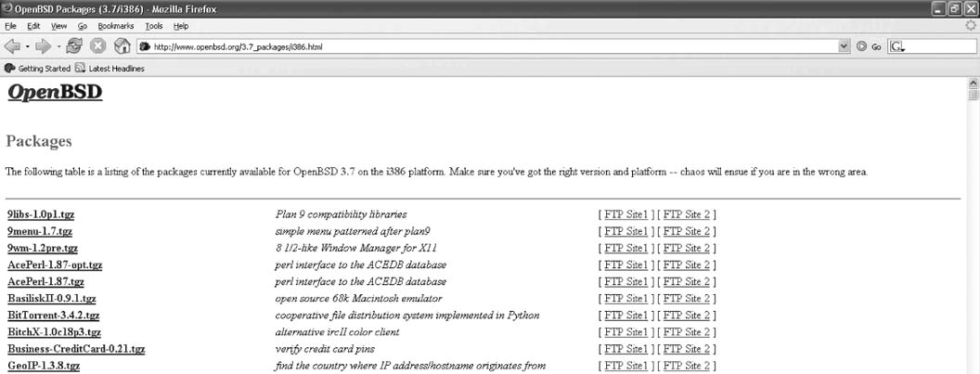Open the Latest Headlines feed bookmark
The width and height of the screenshot is (980, 374).
click(110, 68)
